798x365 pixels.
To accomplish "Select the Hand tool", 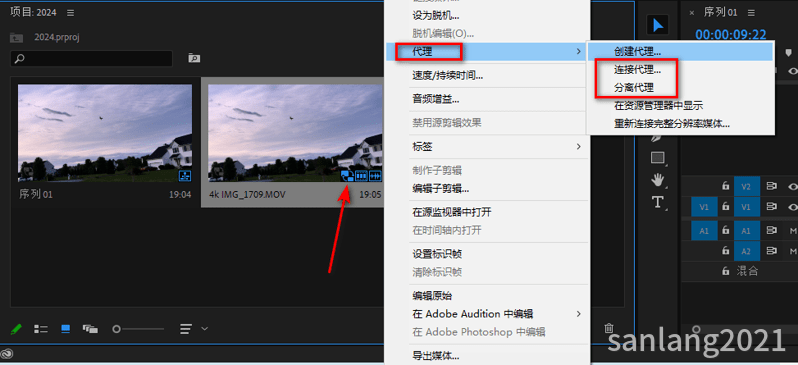I will 658,180.
